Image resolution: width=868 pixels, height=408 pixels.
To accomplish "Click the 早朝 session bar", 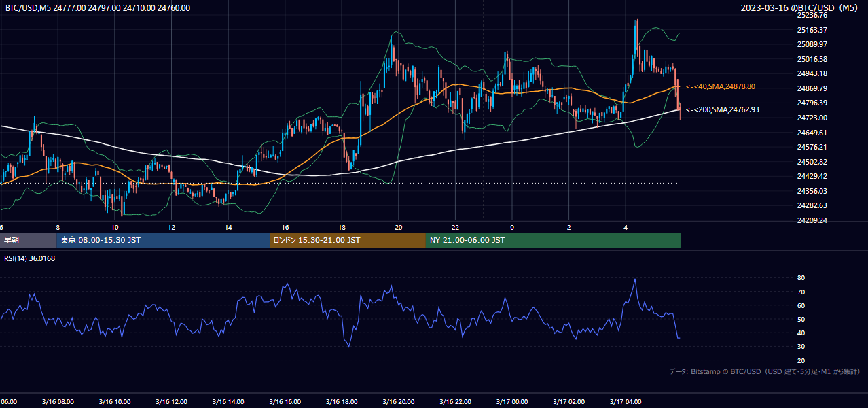I will (x=28, y=240).
